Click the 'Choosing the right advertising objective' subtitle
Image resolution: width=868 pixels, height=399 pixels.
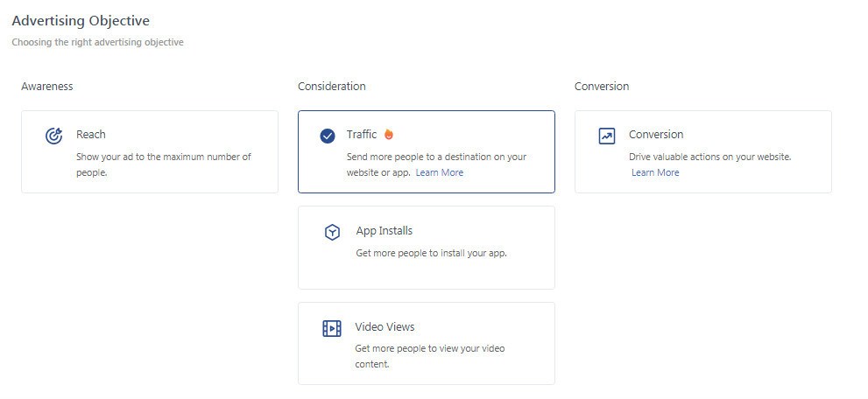[x=97, y=43]
